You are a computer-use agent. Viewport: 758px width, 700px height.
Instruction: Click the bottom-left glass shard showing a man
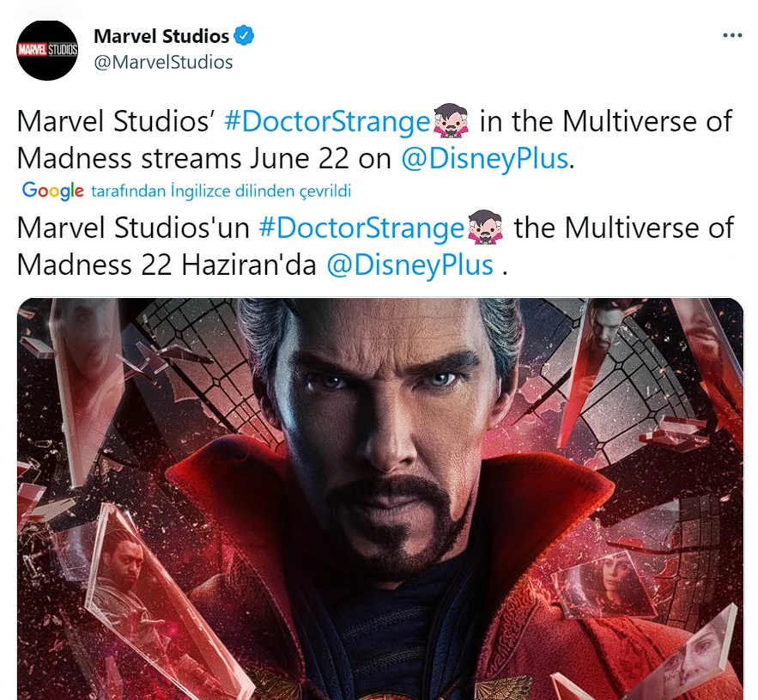129,584
